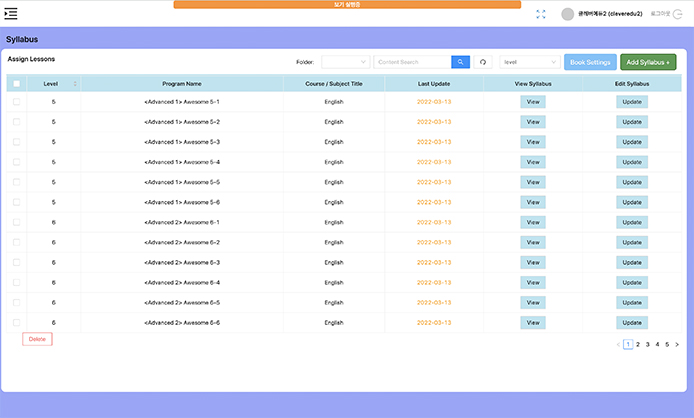This screenshot has height=418, width=694.
Task: Select page 5 in pagination
Action: pos(667,344)
